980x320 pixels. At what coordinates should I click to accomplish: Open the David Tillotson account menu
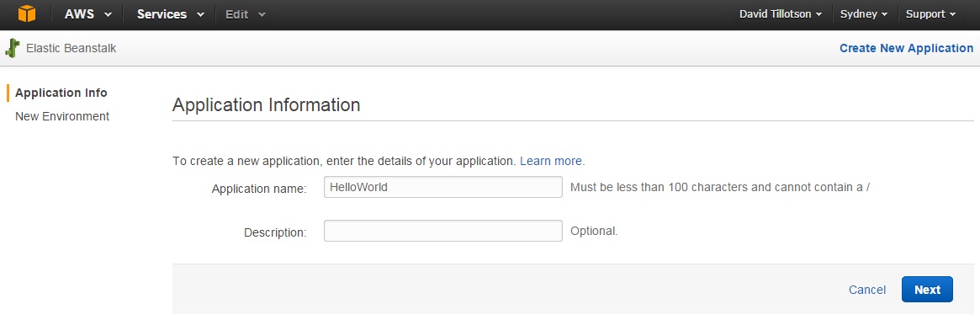(x=781, y=13)
